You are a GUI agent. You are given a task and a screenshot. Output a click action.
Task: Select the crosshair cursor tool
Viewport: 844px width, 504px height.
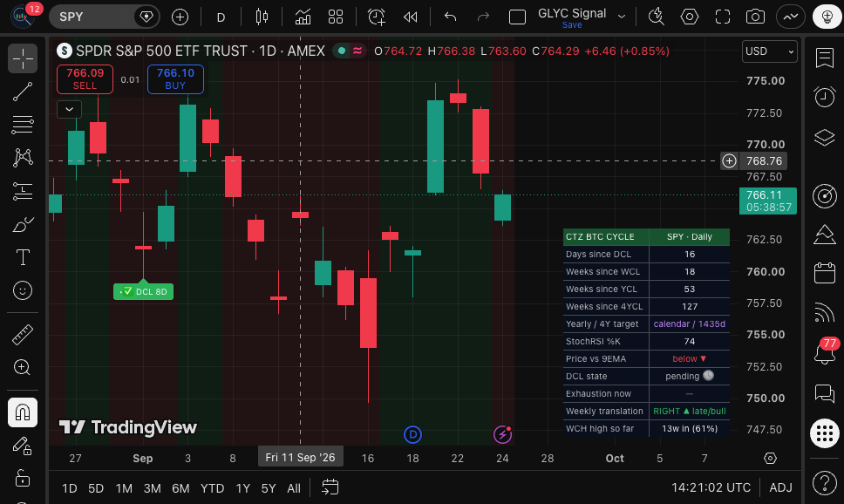click(x=23, y=58)
